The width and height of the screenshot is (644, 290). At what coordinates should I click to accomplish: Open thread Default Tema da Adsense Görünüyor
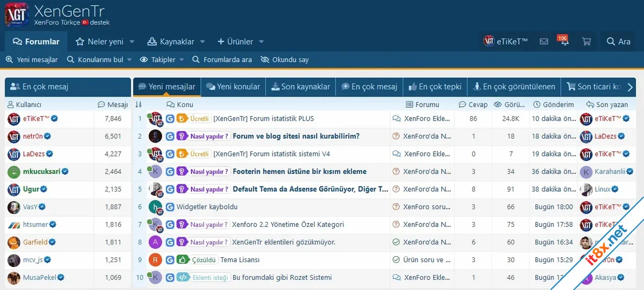click(x=310, y=189)
